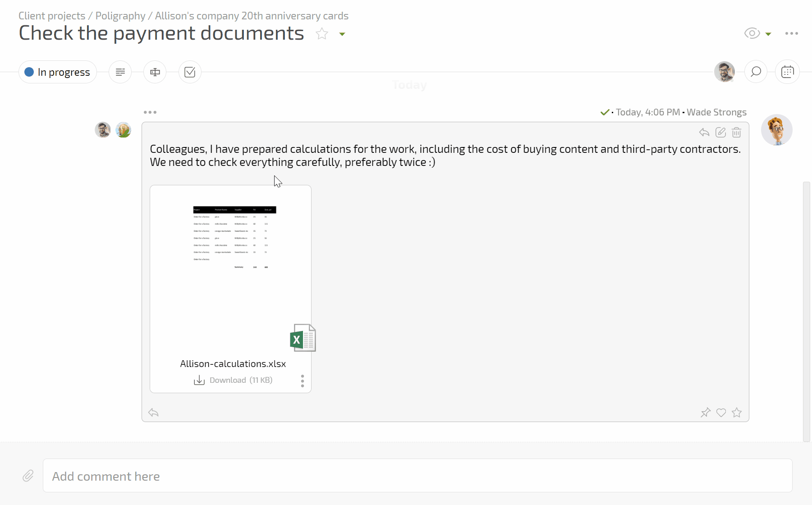The height and width of the screenshot is (505, 812).
Task: Pin the comment using pin icon
Action: [705, 413]
